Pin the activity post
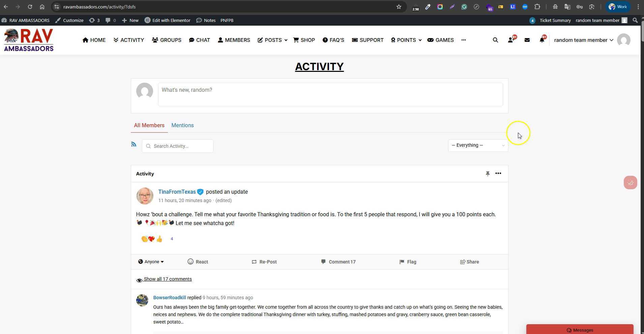Image resolution: width=644 pixels, height=334 pixels. [x=488, y=173]
